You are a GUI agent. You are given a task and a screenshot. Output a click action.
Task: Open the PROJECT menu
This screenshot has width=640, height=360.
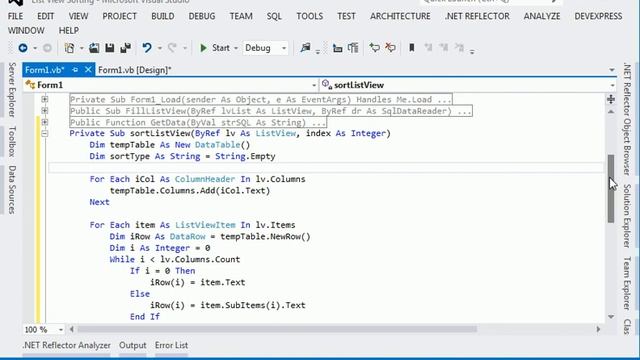click(x=119, y=16)
